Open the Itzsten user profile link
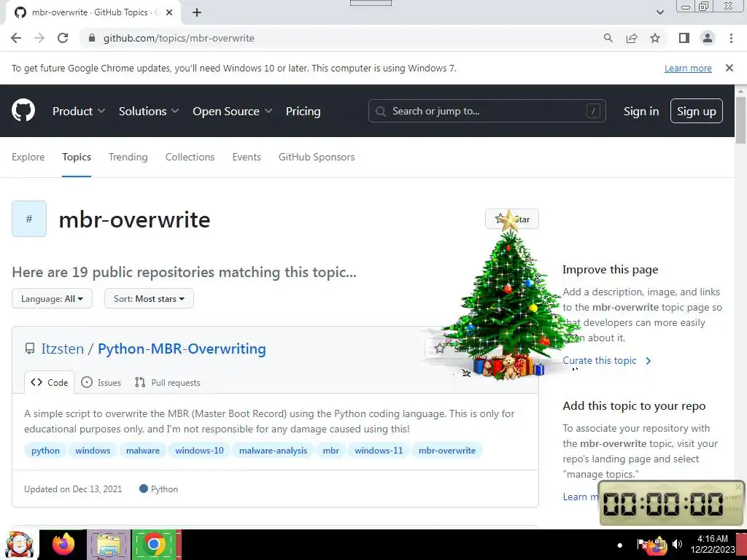 pyautogui.click(x=63, y=349)
